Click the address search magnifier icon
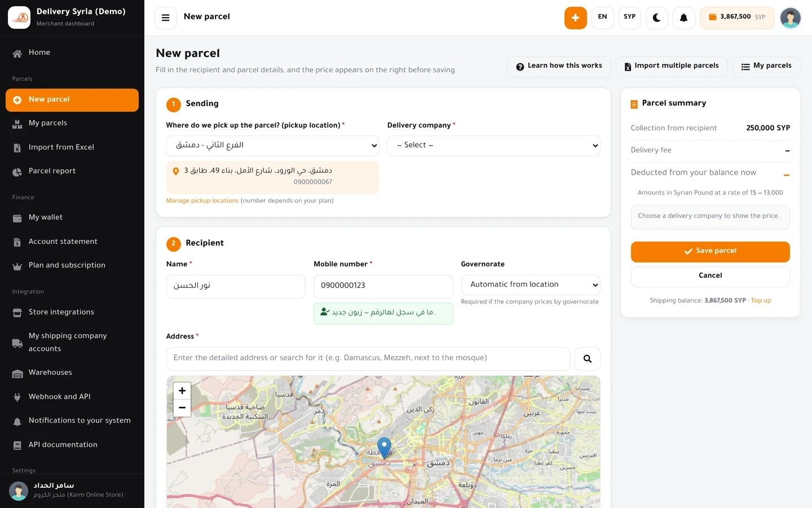Image resolution: width=812 pixels, height=508 pixels. pyautogui.click(x=588, y=359)
